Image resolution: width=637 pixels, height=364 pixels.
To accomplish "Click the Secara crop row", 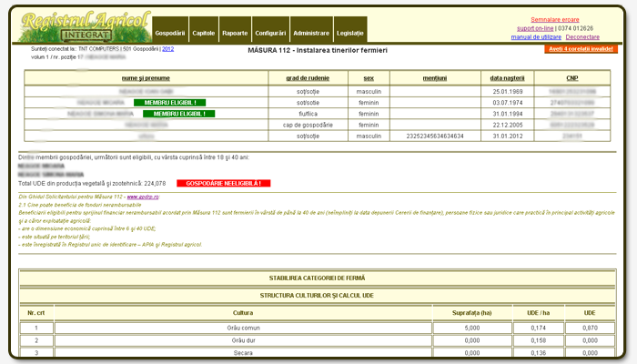I will click(x=318, y=352).
